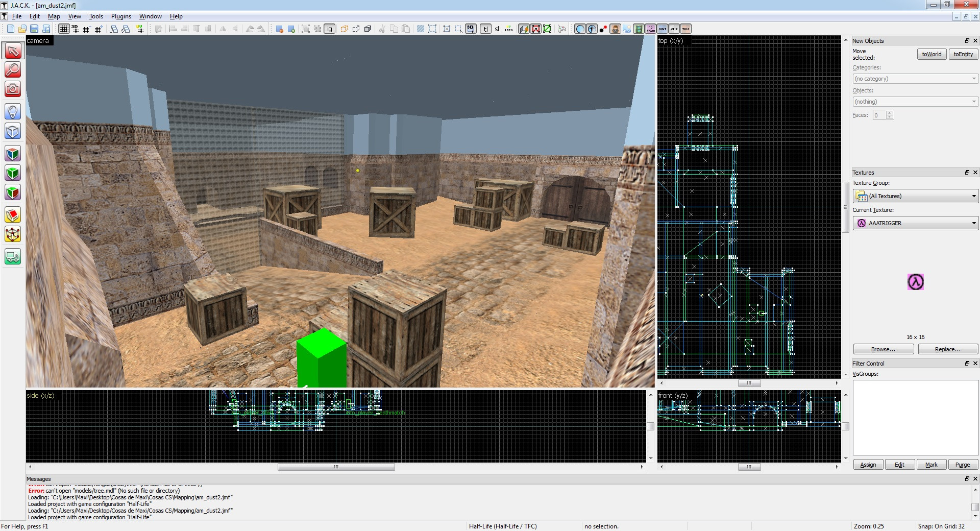Increase grid size

98,29
